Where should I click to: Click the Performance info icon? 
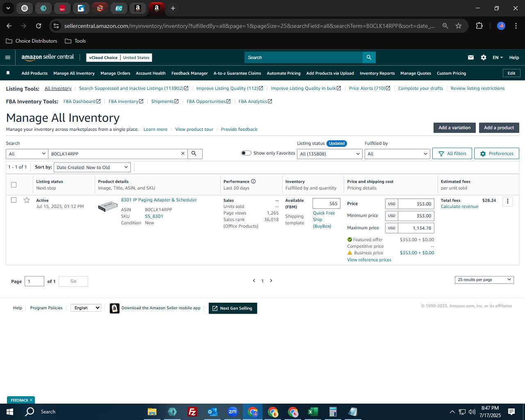[253, 181]
